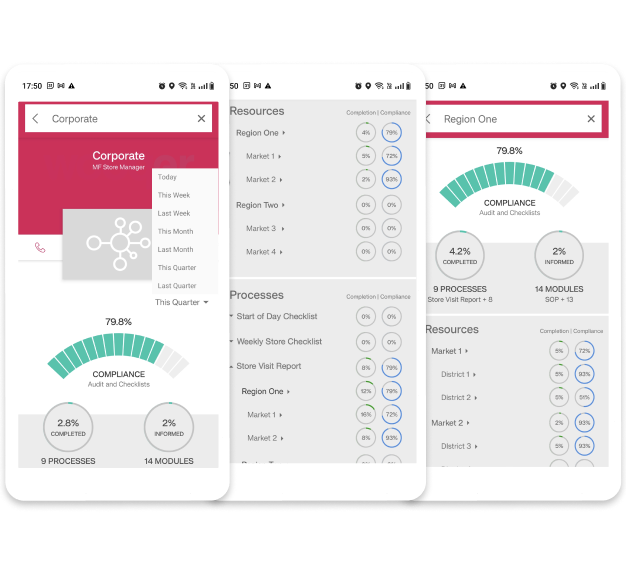Viewport: 626px width, 564px height.
Task: Click the Corporate compliance gauge arc
Action: pyautogui.click(x=117, y=357)
